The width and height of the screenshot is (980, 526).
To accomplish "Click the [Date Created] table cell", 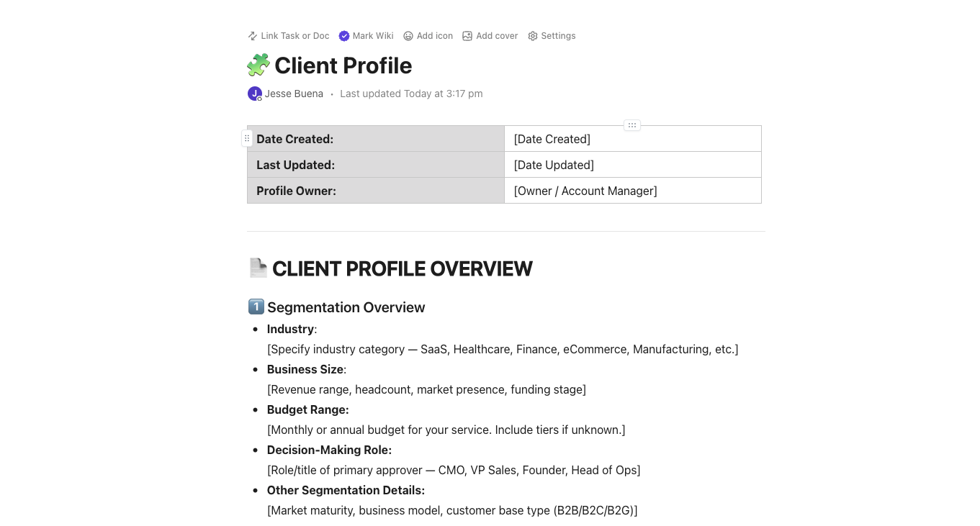I will coord(552,139).
